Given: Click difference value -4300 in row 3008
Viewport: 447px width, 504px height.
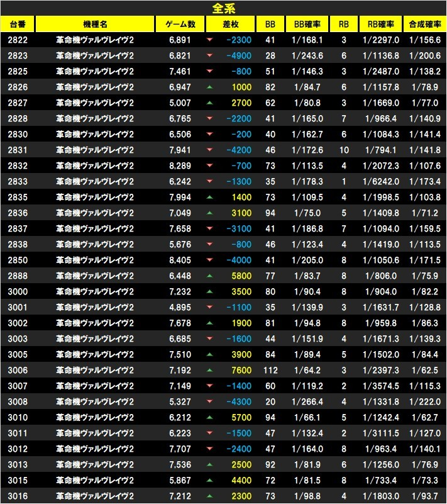Looking at the screenshot, I should 239,402.
